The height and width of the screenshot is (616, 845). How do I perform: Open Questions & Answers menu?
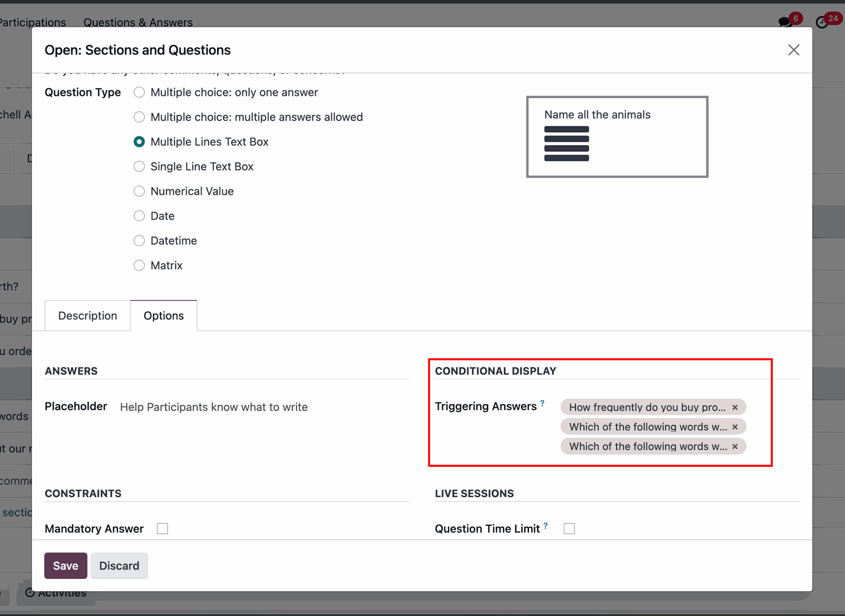pyautogui.click(x=138, y=22)
